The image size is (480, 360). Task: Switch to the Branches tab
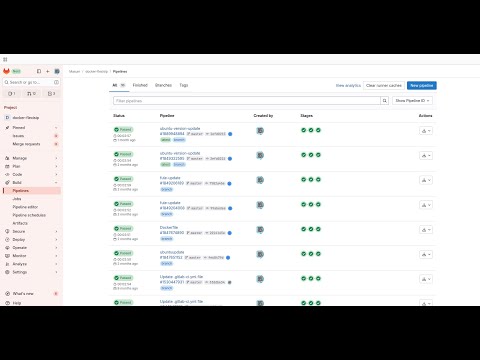point(163,85)
